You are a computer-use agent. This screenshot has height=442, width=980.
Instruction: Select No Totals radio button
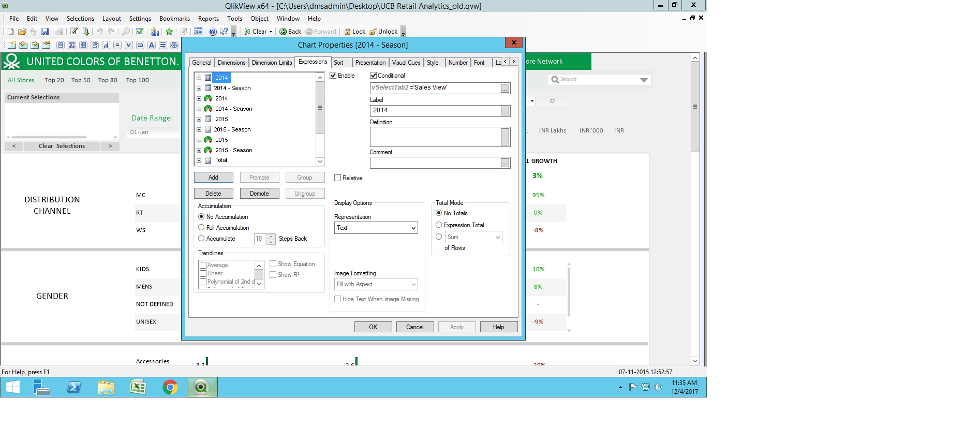439,213
